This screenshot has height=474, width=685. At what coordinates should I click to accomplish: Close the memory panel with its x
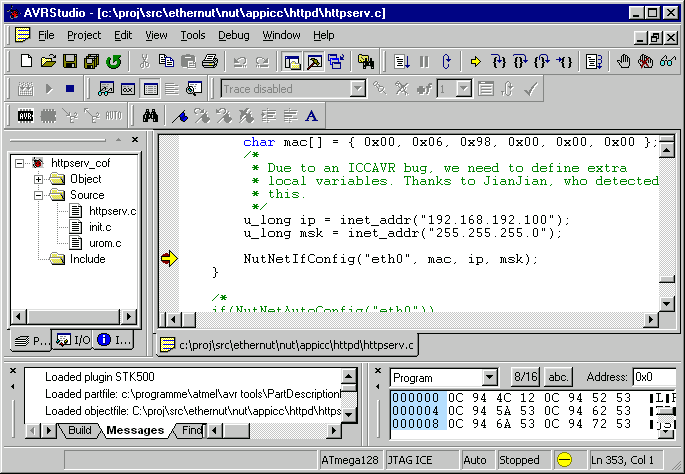pos(378,371)
